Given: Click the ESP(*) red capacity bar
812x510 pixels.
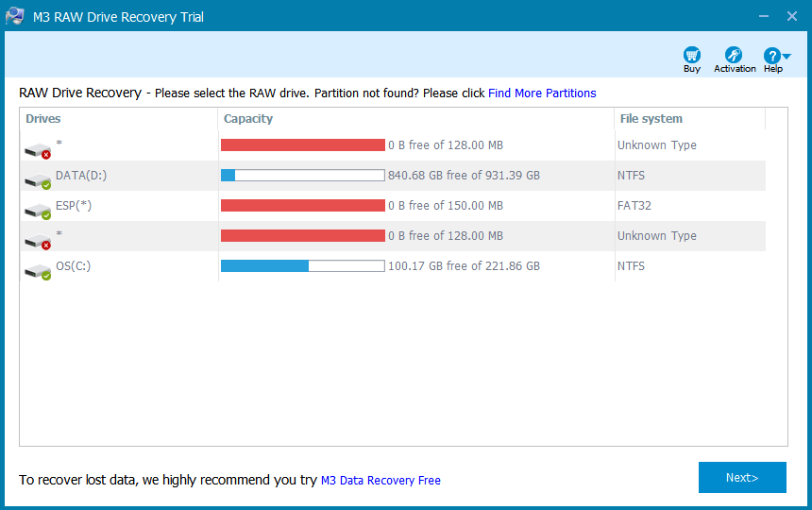Looking at the screenshot, I should [x=303, y=206].
